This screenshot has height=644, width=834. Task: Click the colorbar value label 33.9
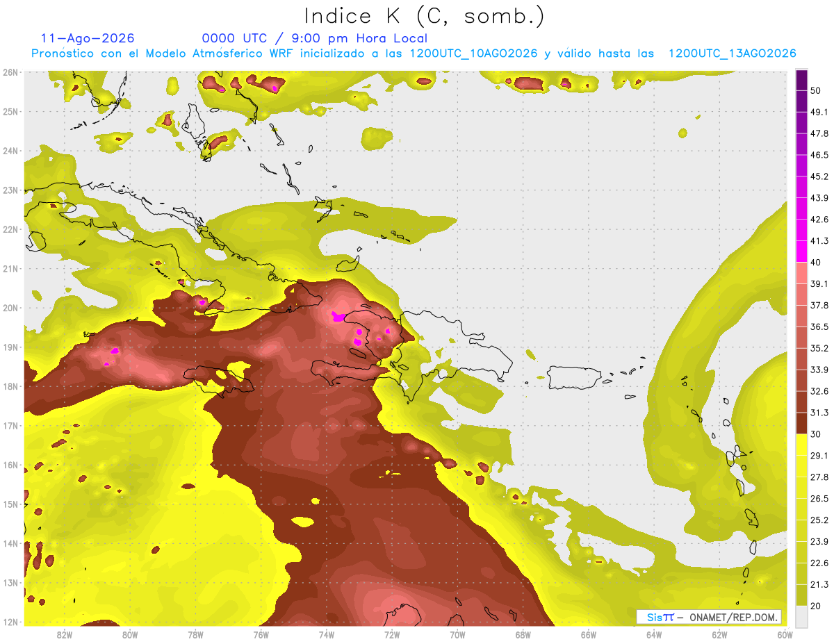[819, 370]
